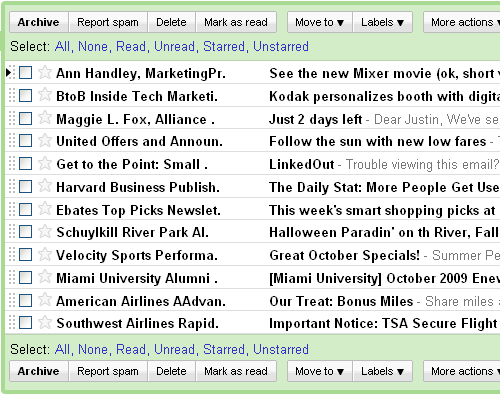The height and width of the screenshot is (395, 500).
Task: Click the bottom Unread select link
Action: pos(174,349)
